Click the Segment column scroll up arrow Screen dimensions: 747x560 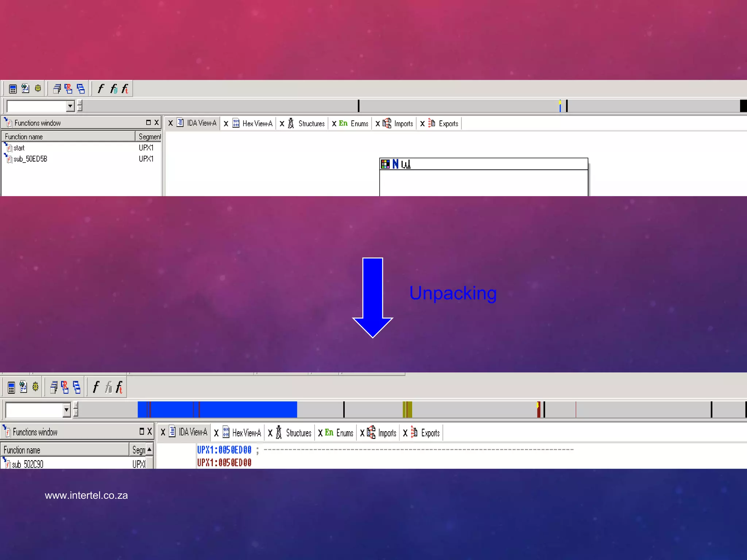pos(149,450)
